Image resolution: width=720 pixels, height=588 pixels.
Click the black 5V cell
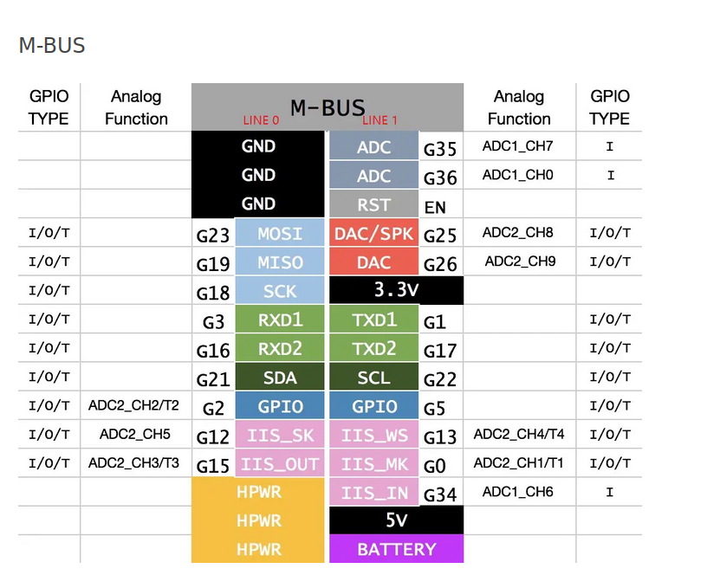tap(396, 520)
